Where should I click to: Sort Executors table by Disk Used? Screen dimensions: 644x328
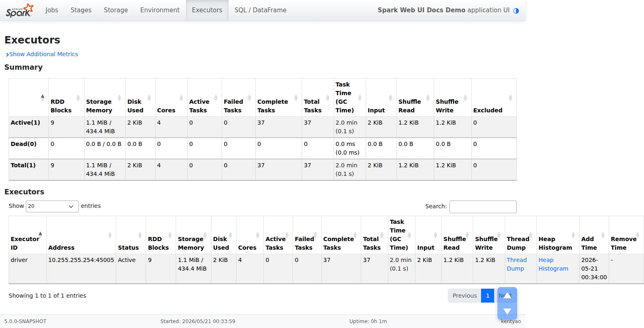coord(224,235)
